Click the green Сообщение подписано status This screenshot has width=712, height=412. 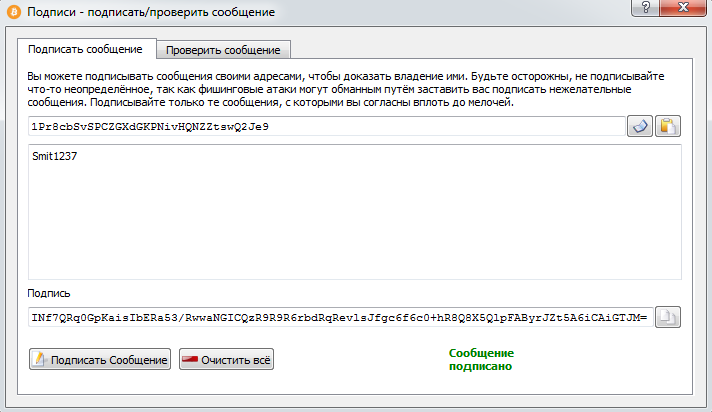click(x=481, y=360)
